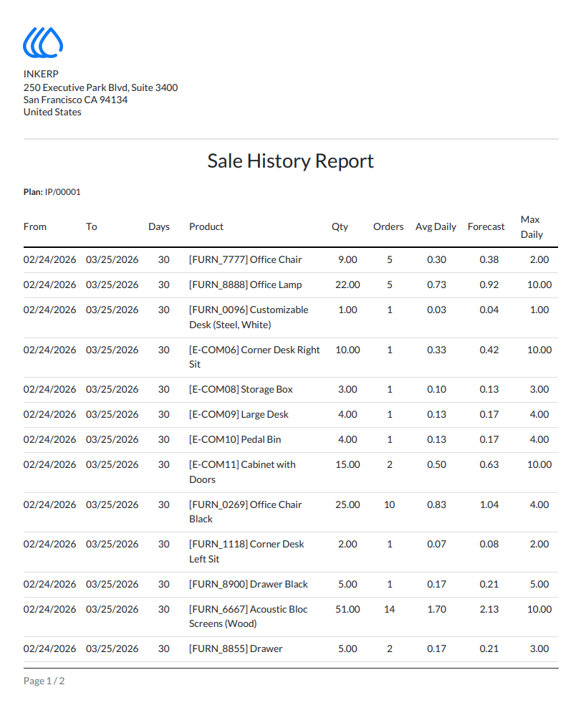Click the [FURN_0269] Office Chair Black entry
The width and height of the screenshot is (581, 728).
click(x=246, y=512)
